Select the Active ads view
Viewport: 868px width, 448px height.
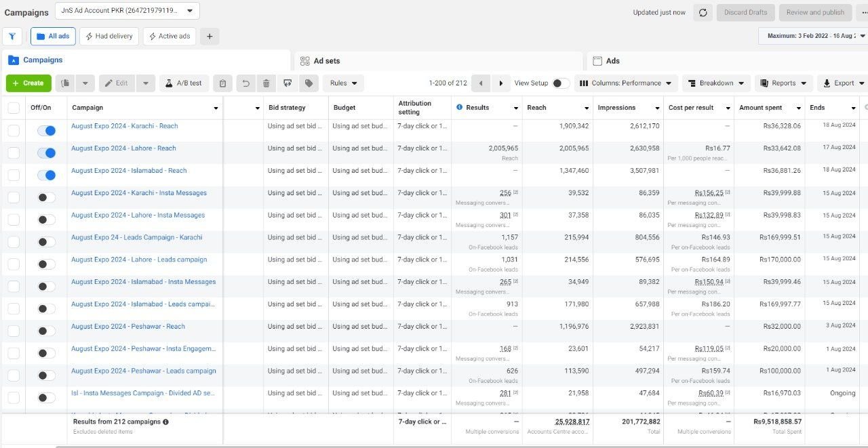point(170,37)
